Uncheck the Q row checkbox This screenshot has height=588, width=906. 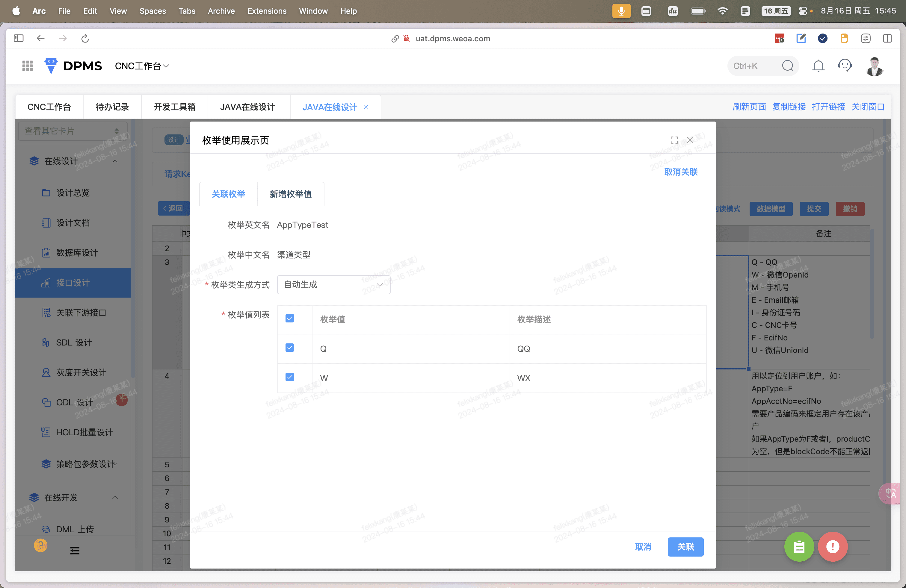290,348
